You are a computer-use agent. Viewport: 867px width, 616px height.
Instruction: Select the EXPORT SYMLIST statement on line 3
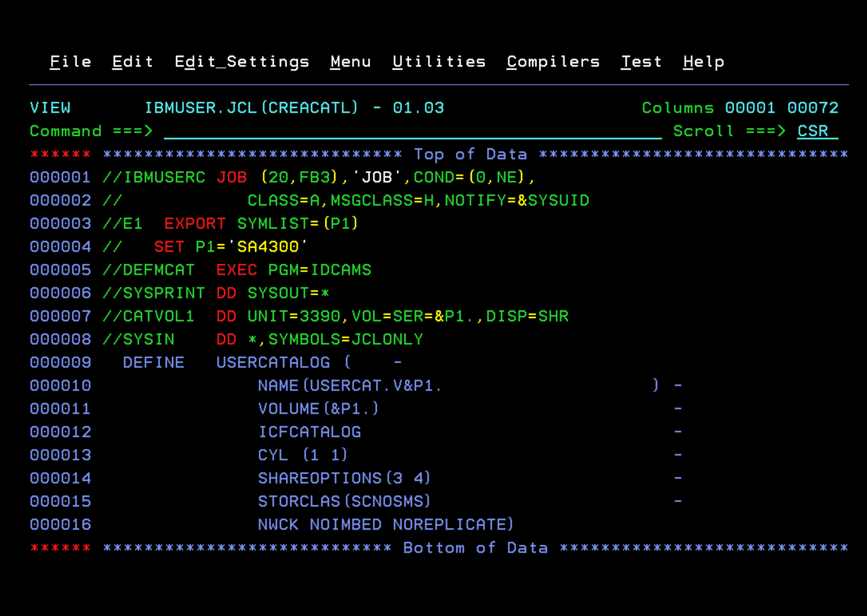click(x=261, y=224)
